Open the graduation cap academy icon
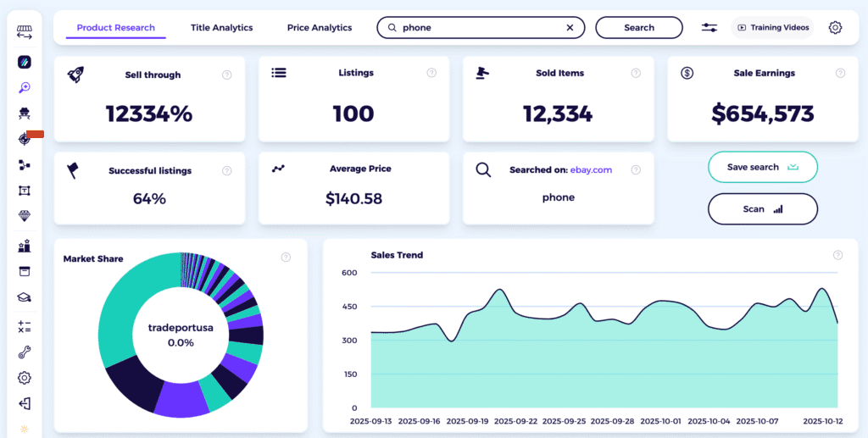This screenshot has height=438, width=868. pyautogui.click(x=25, y=297)
